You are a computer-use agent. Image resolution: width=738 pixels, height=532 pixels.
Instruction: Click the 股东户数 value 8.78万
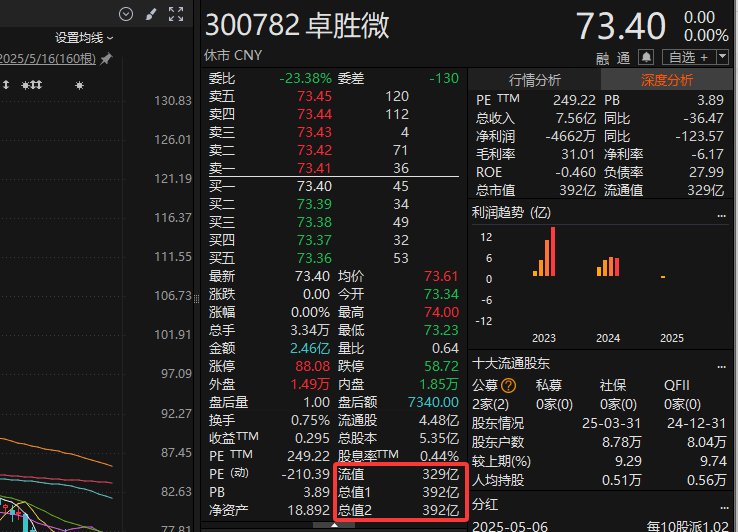(x=621, y=443)
